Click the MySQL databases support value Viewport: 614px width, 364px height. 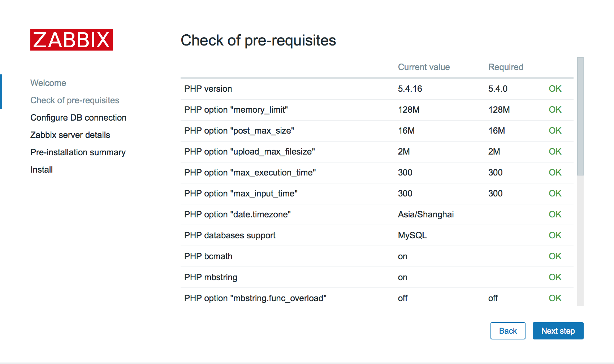(x=412, y=235)
